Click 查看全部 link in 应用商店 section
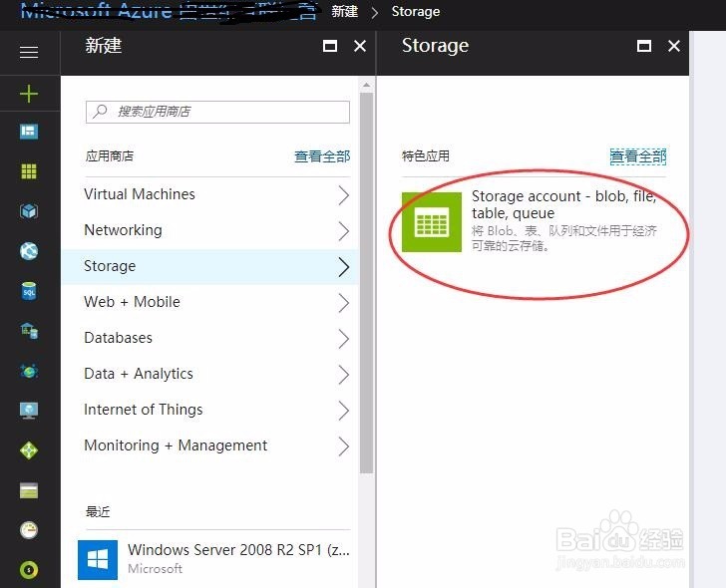 322,156
